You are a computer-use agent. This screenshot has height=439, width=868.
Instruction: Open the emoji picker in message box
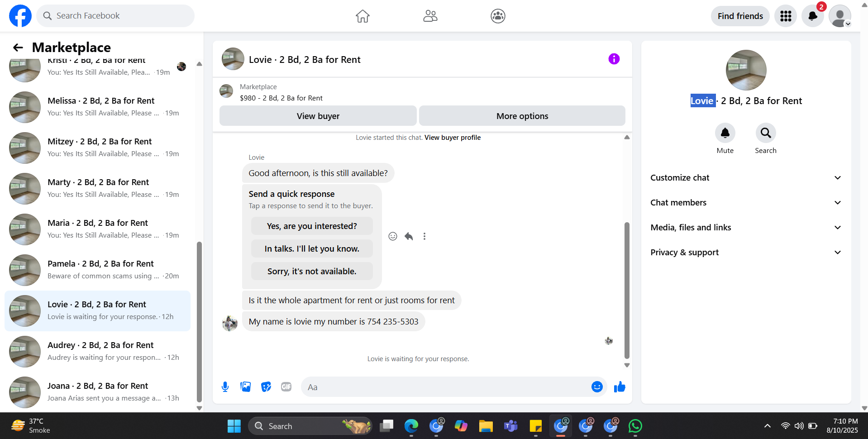(597, 387)
